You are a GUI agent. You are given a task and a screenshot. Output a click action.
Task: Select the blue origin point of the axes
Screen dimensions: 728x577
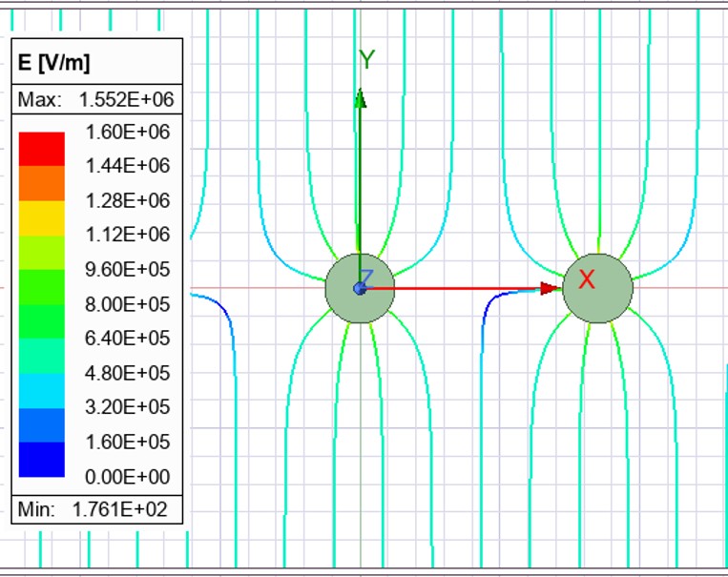pyautogui.click(x=359, y=288)
